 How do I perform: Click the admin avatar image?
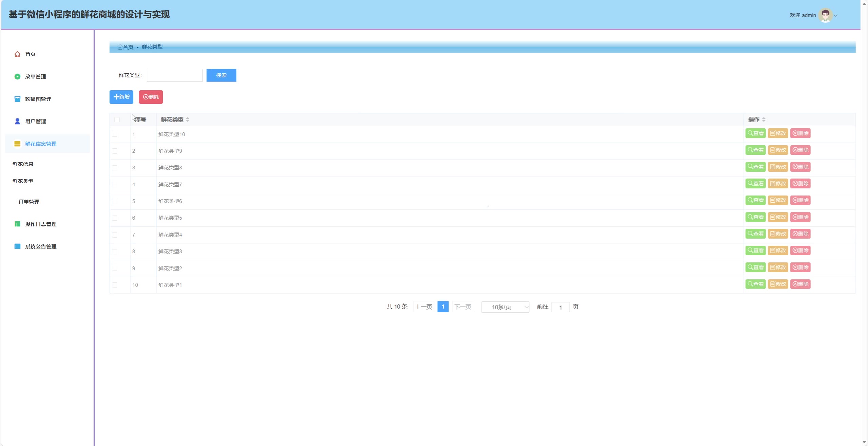tap(825, 15)
